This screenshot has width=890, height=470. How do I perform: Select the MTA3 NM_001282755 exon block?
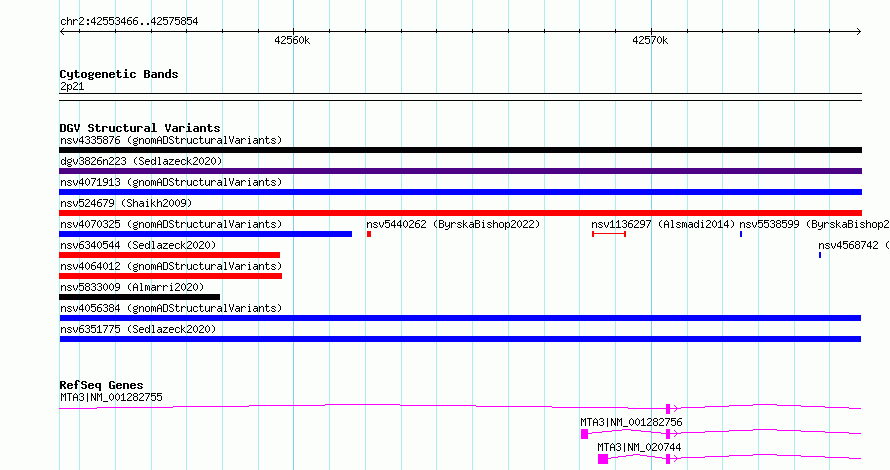point(668,409)
